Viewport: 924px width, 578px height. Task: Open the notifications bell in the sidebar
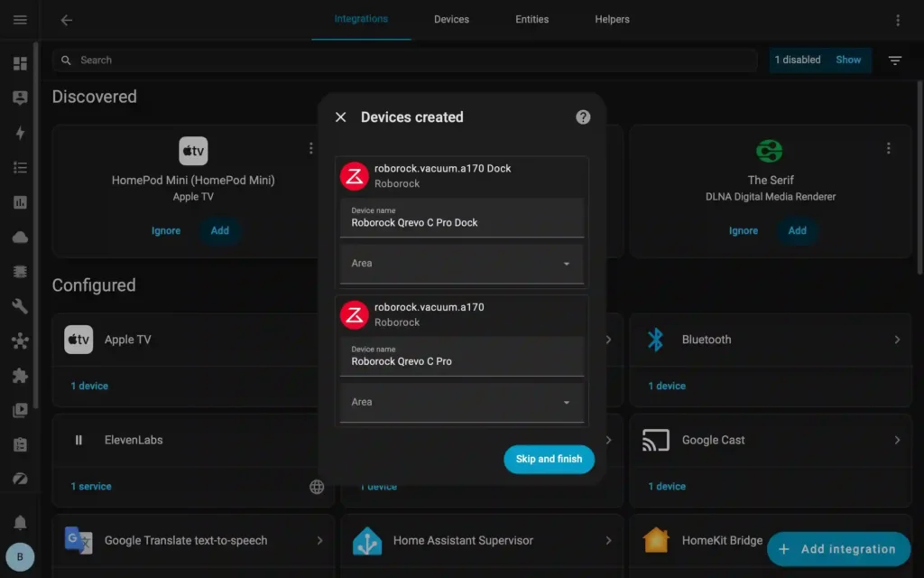point(20,521)
